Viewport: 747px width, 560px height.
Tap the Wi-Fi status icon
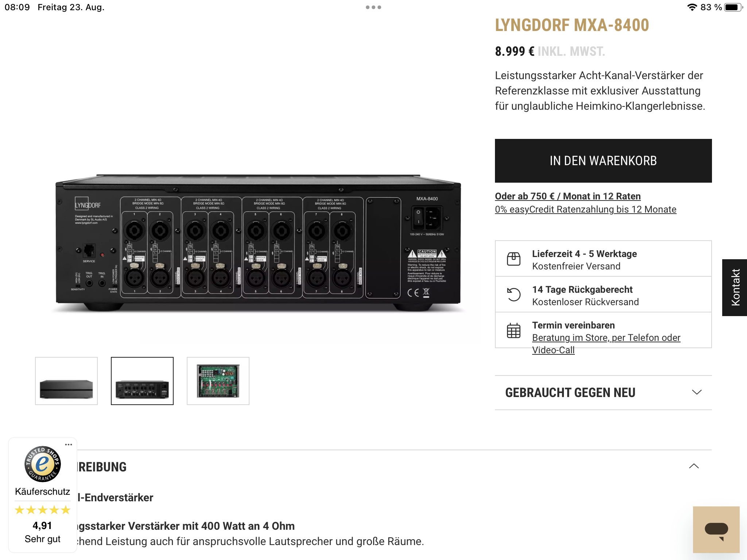tap(692, 7)
